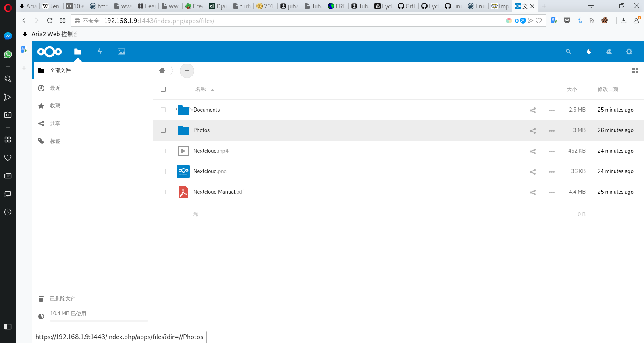Click the Documents folder icon
This screenshot has height=343, width=644.
click(183, 110)
